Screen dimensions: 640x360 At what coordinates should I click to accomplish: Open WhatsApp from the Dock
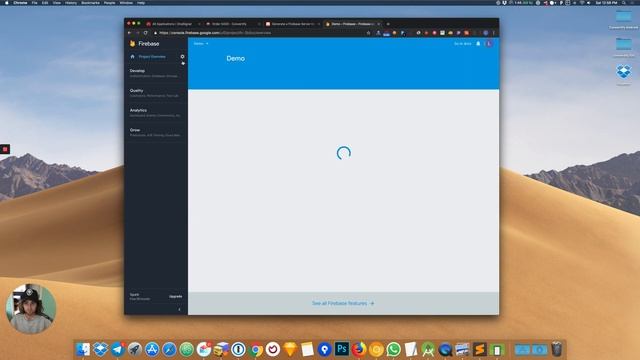click(x=393, y=349)
